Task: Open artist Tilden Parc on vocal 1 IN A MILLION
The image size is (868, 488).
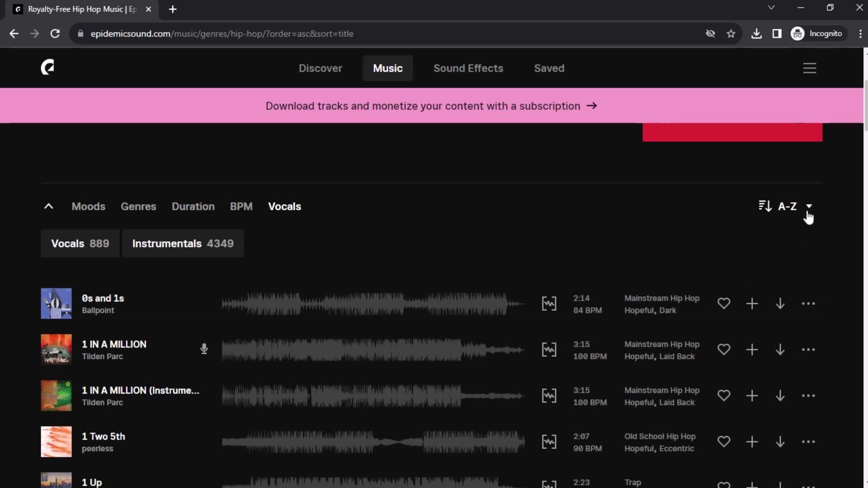Action: pyautogui.click(x=102, y=357)
